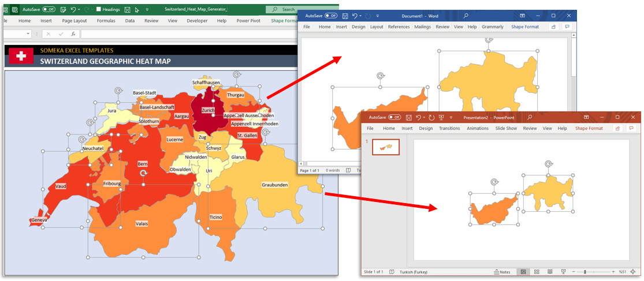Open Word Shape Format tab
This screenshot has width=644, height=281.
pyautogui.click(x=525, y=27)
